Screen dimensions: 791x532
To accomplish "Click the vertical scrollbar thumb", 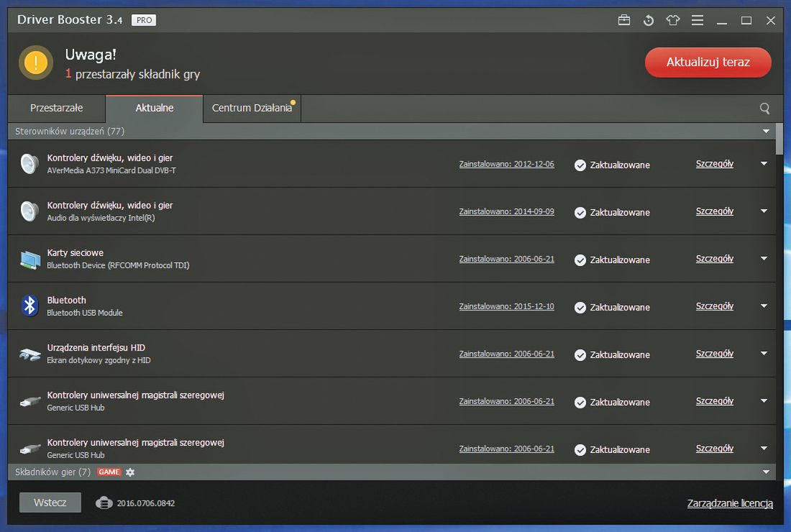I will (x=779, y=139).
